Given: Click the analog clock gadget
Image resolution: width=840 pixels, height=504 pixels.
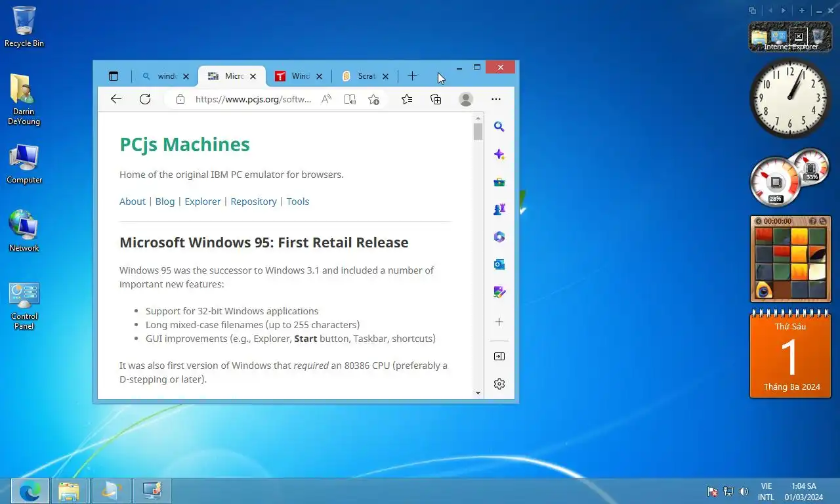Looking at the screenshot, I should coord(790,98).
